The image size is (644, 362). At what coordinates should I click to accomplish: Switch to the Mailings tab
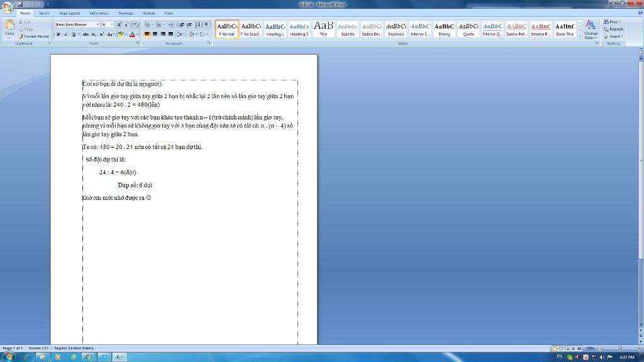tap(126, 13)
